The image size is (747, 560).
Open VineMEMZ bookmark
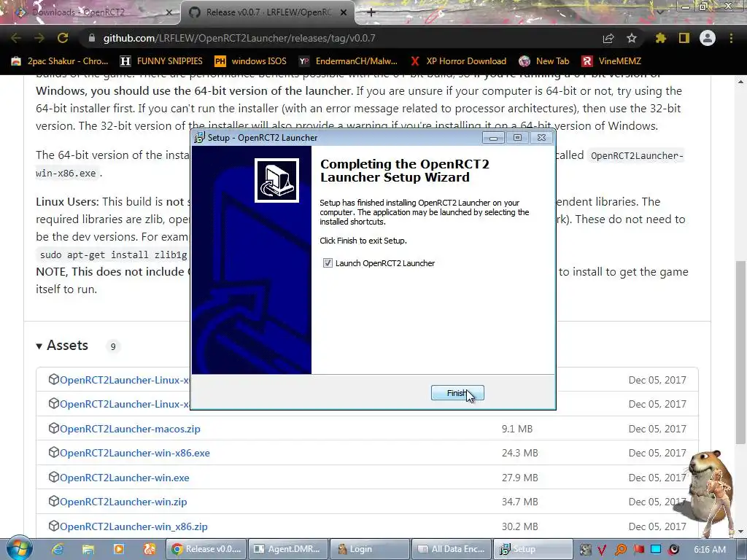[611, 61]
